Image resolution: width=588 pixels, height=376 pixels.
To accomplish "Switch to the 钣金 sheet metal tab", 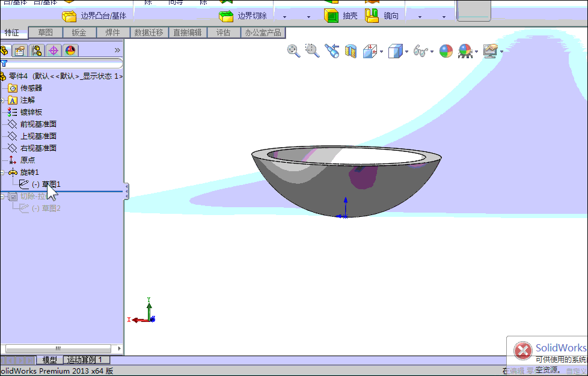I will (x=79, y=32).
